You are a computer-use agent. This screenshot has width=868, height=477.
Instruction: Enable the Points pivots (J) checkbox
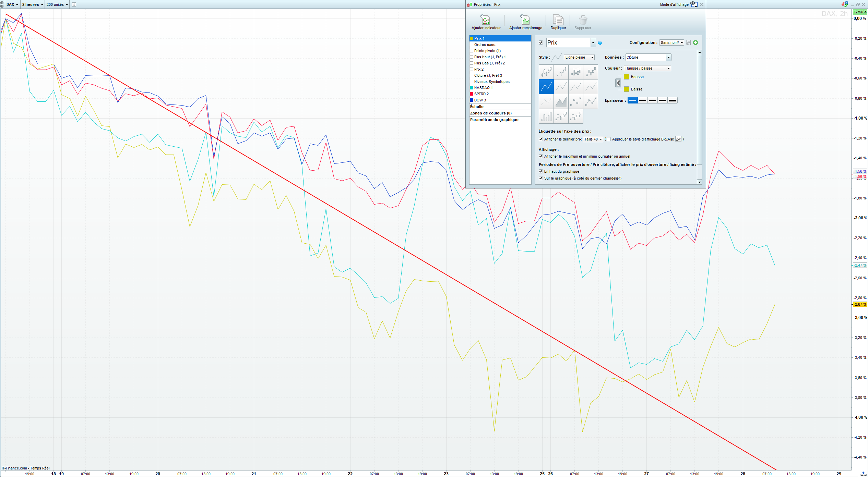pyautogui.click(x=472, y=51)
